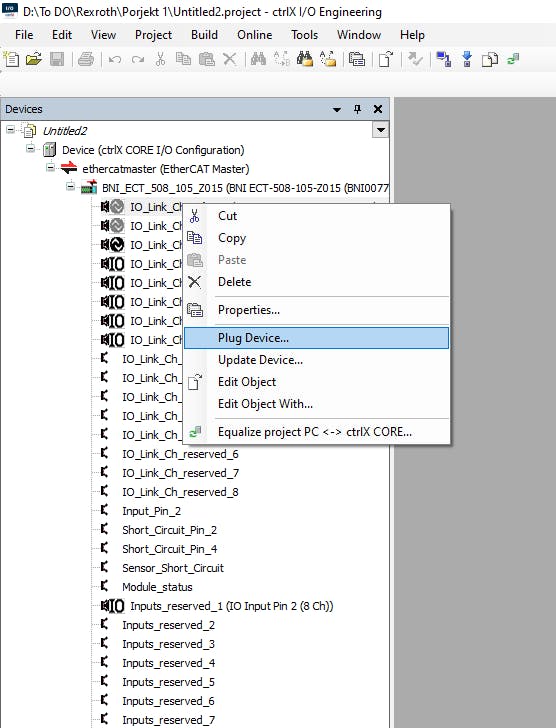Click the Find binoculars icon
The image size is (556, 728).
pyautogui.click(x=259, y=59)
